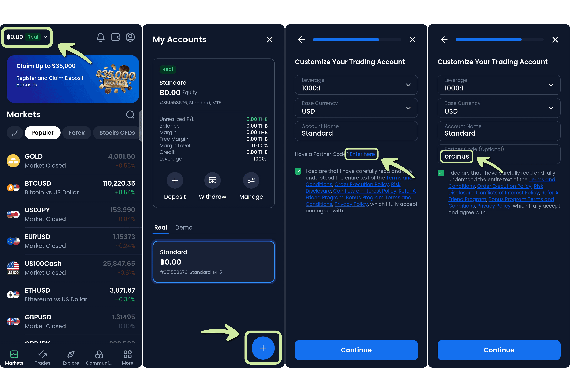570x392 pixels.
Task: Open Order Execution Policy link in third panel
Action: (361, 184)
